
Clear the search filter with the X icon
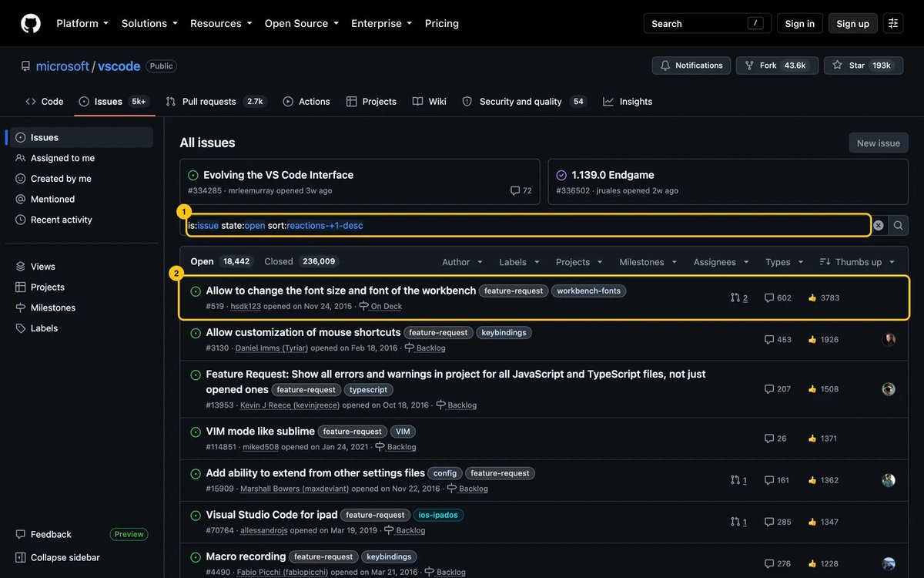coord(878,226)
